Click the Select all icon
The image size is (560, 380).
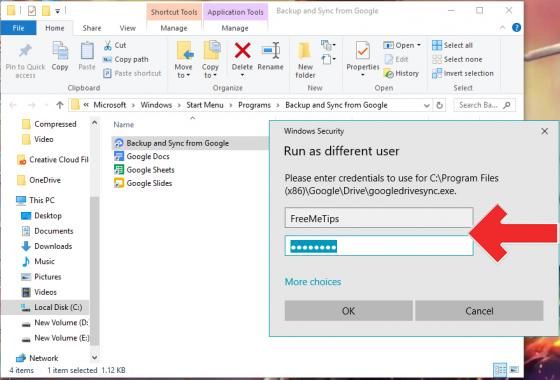pyautogui.click(x=436, y=45)
